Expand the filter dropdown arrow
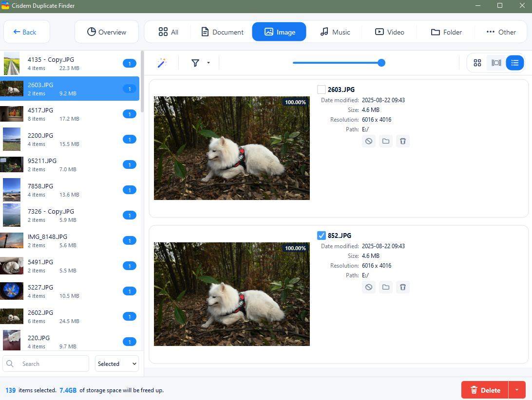The width and height of the screenshot is (532, 400). (209, 63)
